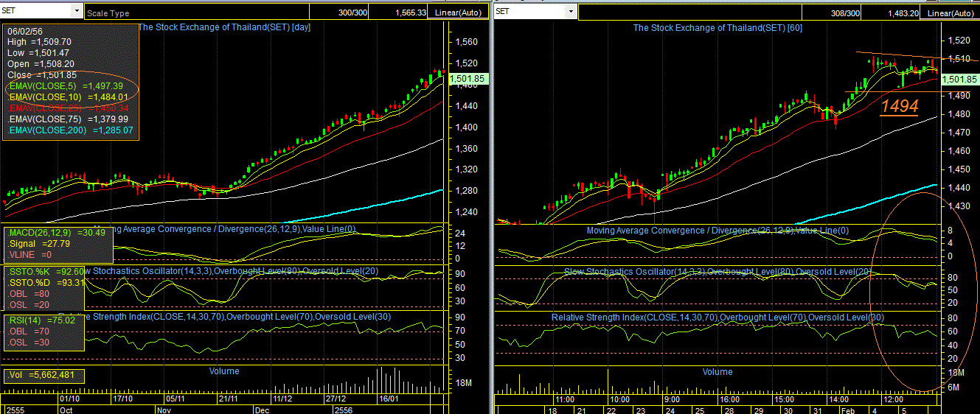Click 60-minute chart Relative Strength Index title
This screenshot has height=414, width=980.
(x=717, y=317)
